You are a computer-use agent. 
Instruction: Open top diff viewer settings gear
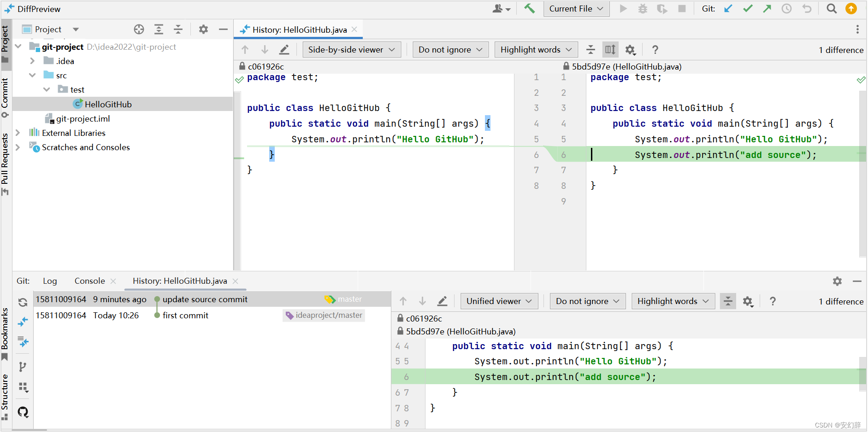[x=630, y=50]
